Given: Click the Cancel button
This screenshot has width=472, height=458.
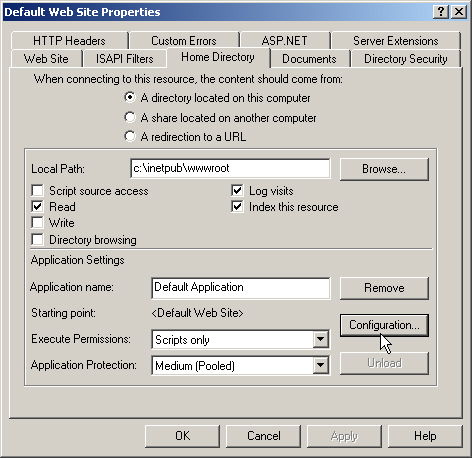Looking at the screenshot, I should [x=263, y=436].
